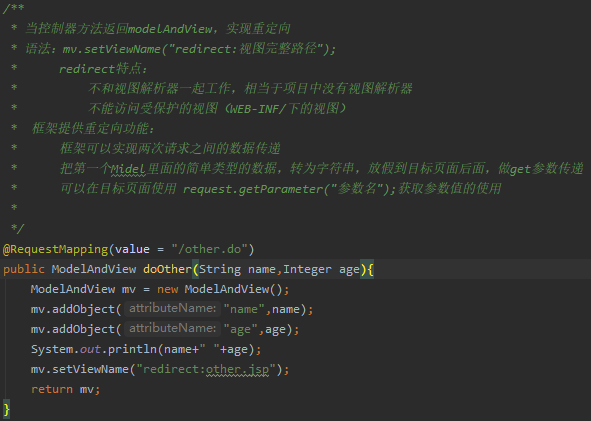Click the comment closing marker */
The image size is (591, 421).
(x=17, y=229)
